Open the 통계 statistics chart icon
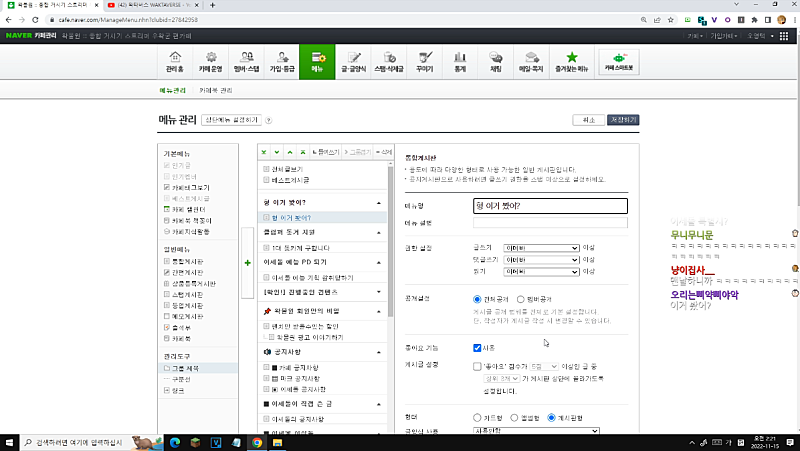Screen dimensions: 800x451 tap(460, 62)
